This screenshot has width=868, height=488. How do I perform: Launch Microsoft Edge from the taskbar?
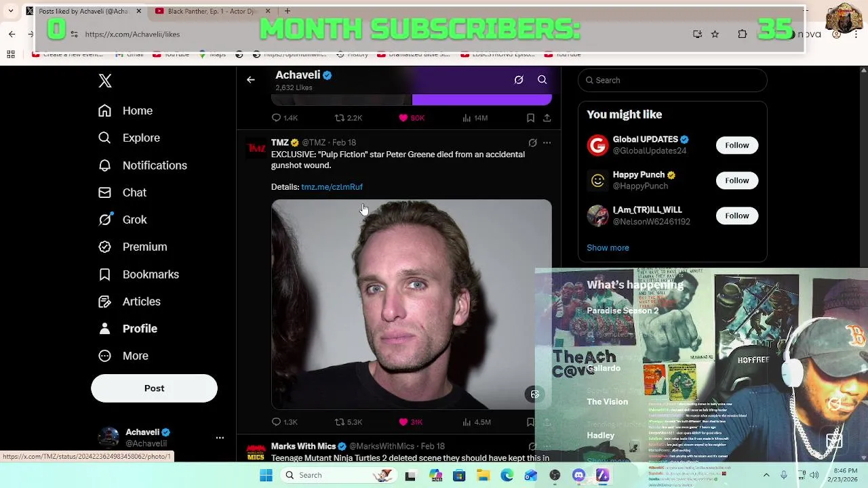(507, 475)
